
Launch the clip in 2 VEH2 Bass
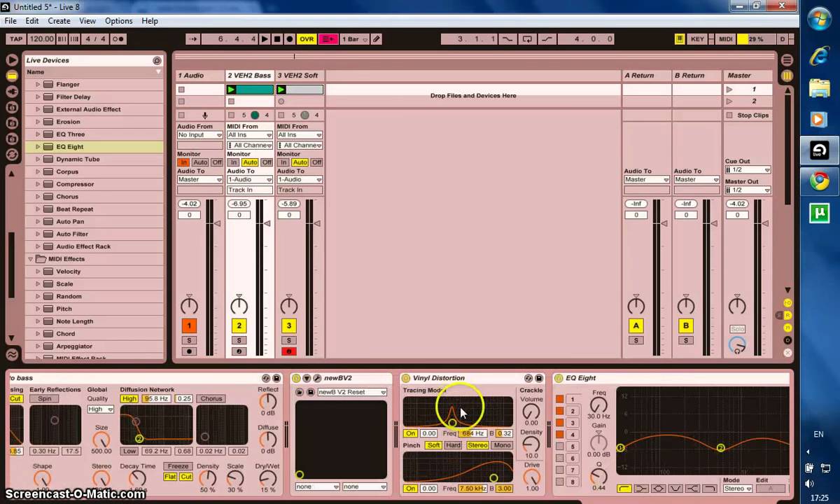231,90
